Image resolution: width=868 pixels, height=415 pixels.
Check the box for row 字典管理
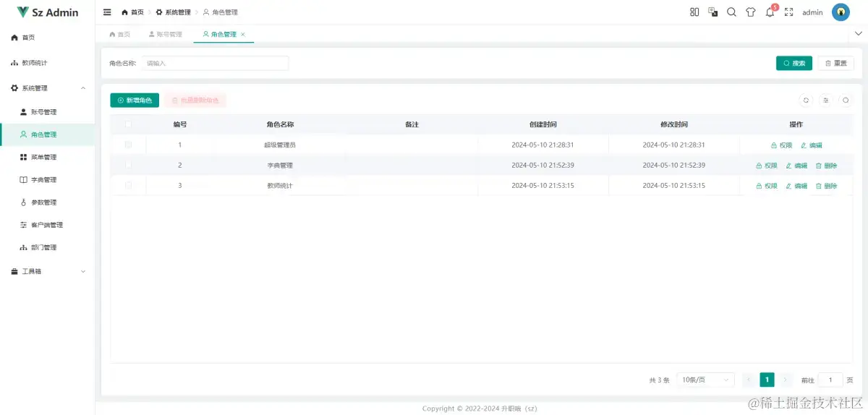[129, 165]
